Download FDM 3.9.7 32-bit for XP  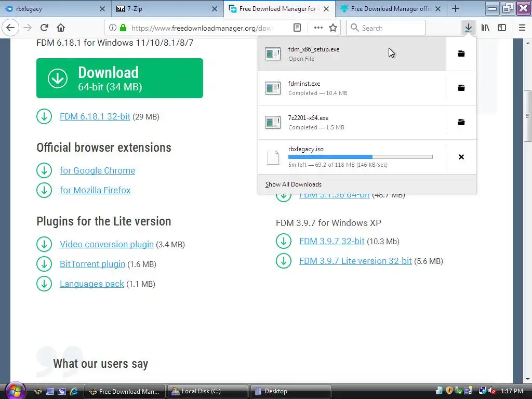[x=332, y=241]
